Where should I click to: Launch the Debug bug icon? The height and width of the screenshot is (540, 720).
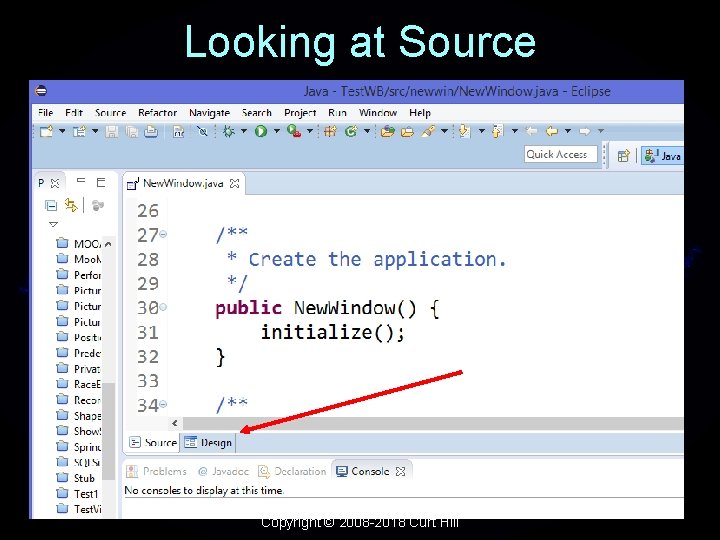tap(228, 132)
